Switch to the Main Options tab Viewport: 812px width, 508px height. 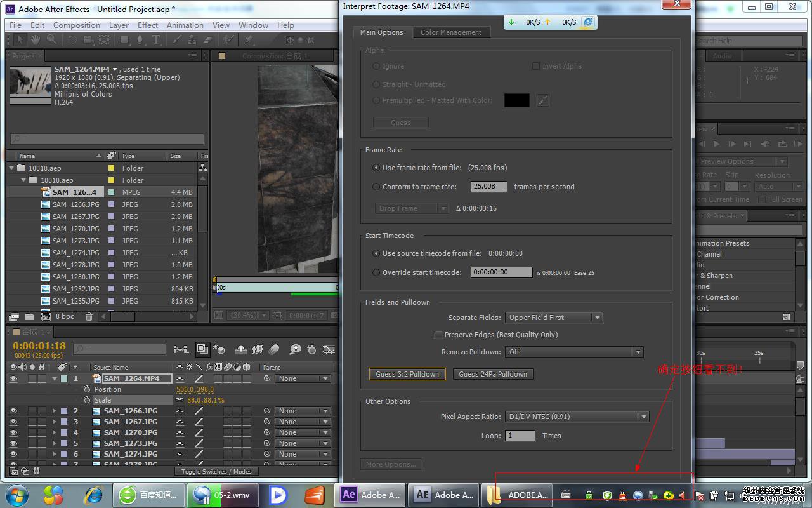[x=381, y=32]
